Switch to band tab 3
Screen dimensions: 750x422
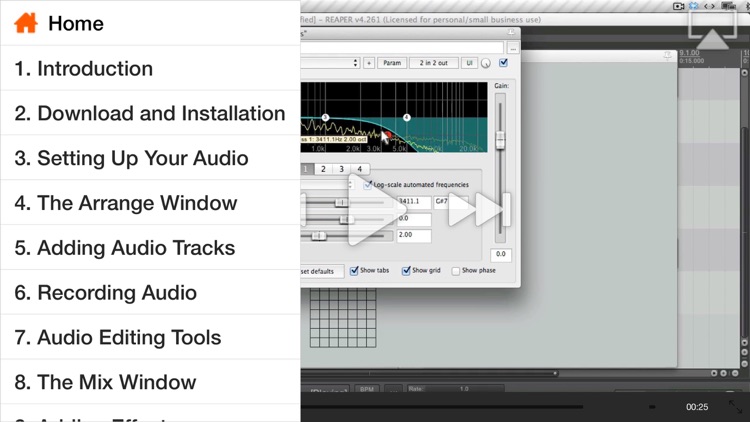[342, 169]
